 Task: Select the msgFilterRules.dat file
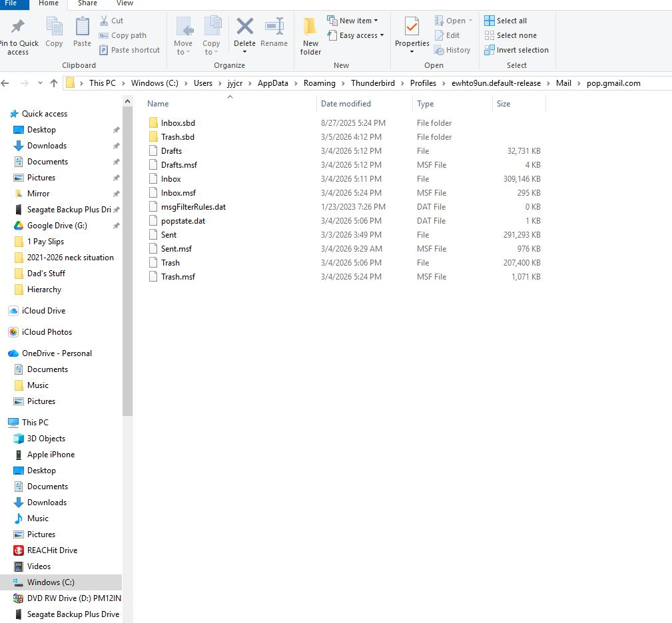[x=193, y=207]
